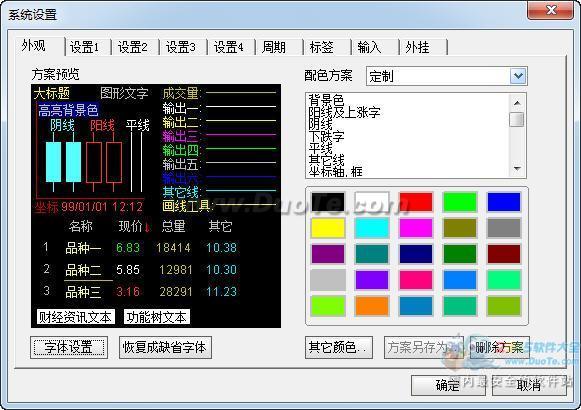Click the list scrollbar down arrow
The image size is (581, 410).
click(x=517, y=169)
